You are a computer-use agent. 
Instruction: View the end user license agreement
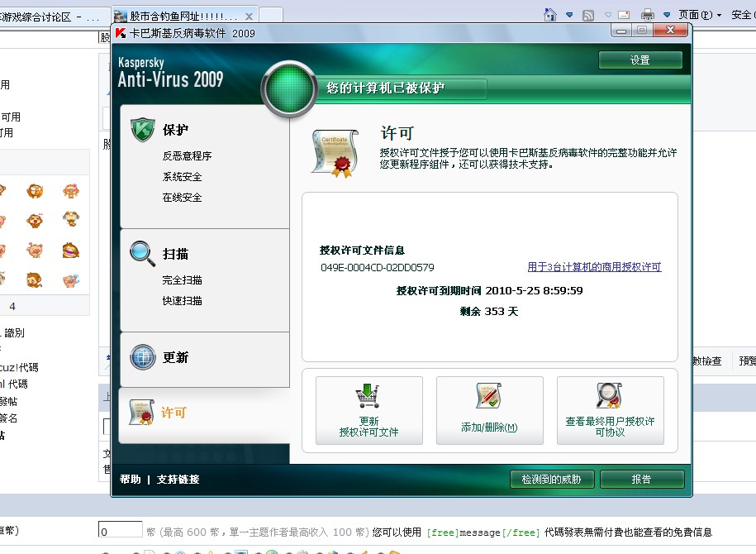coord(610,411)
